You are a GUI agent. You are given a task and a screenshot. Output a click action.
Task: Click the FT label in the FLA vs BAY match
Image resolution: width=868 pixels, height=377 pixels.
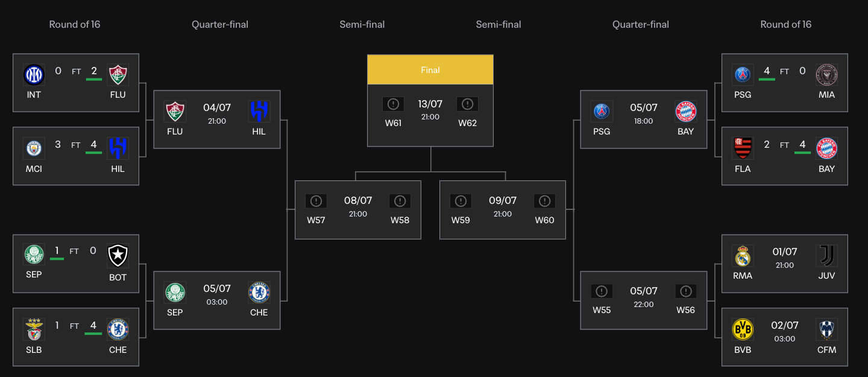pos(785,145)
